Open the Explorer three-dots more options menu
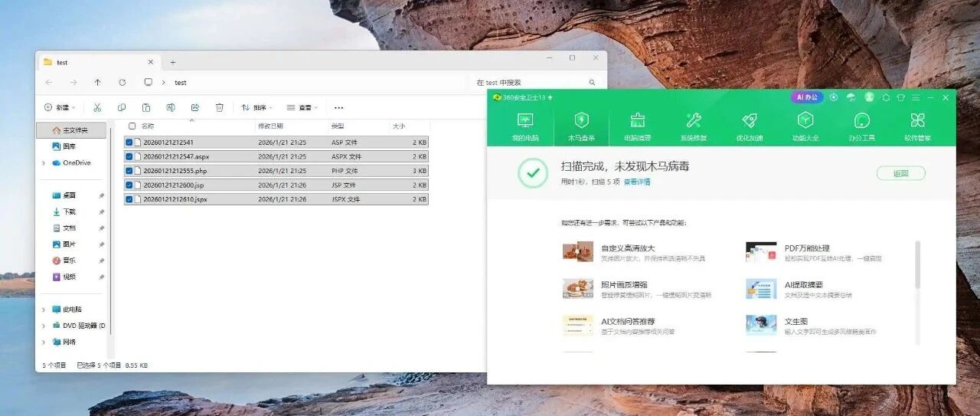The image size is (980, 416). click(339, 108)
